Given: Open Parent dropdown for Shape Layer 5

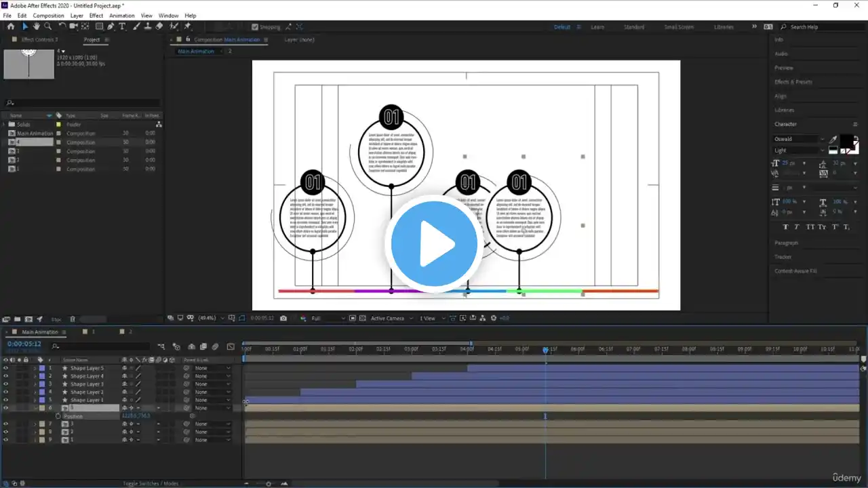Looking at the screenshot, I should click(x=212, y=368).
